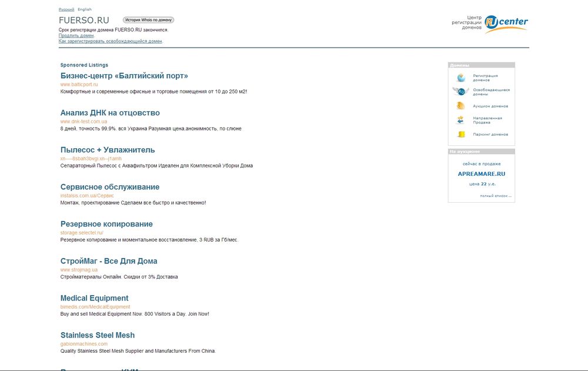Visit gabionmachines.com URL

(84, 344)
